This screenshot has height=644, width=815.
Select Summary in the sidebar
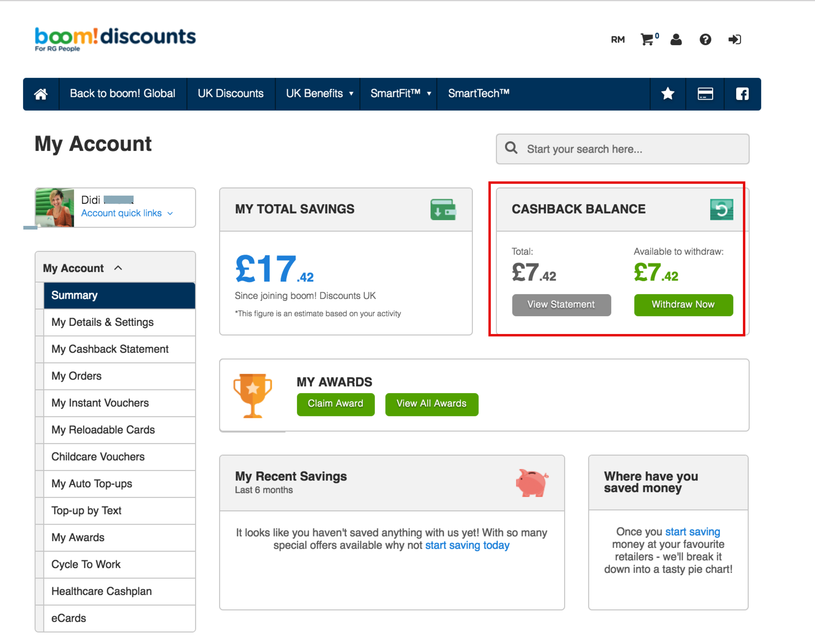119,295
